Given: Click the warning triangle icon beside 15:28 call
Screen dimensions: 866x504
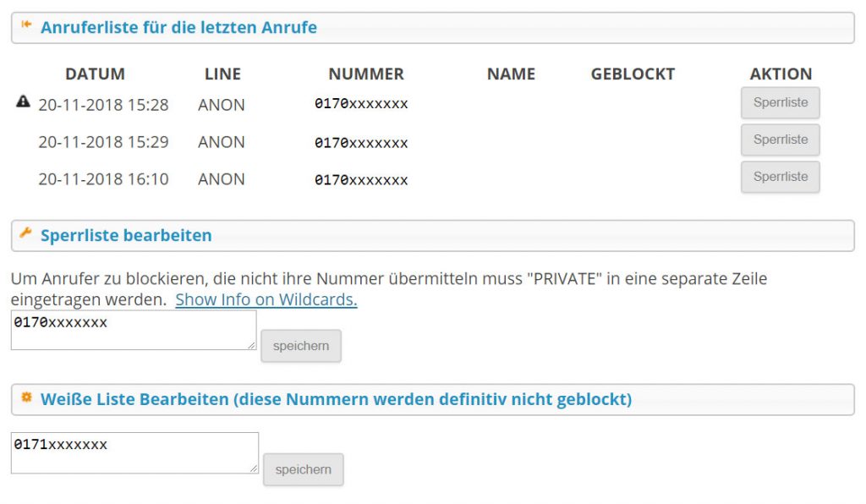Looking at the screenshot, I should tap(23, 101).
